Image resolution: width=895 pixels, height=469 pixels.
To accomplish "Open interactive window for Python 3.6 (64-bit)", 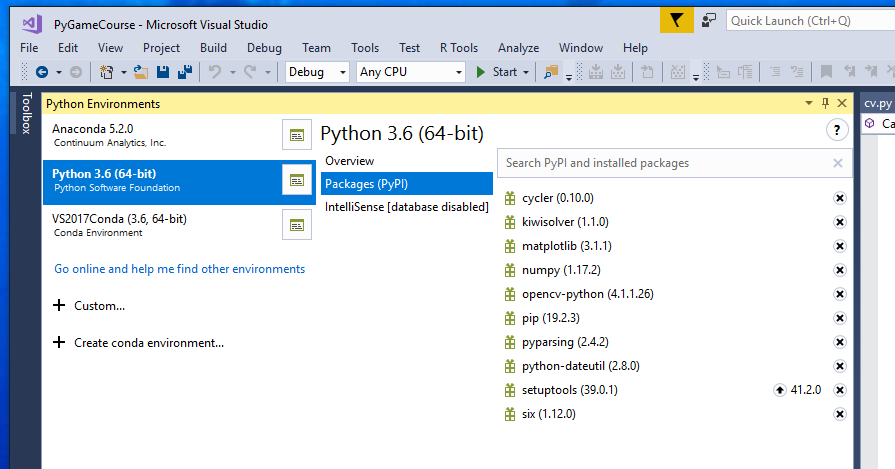I will coord(297,181).
